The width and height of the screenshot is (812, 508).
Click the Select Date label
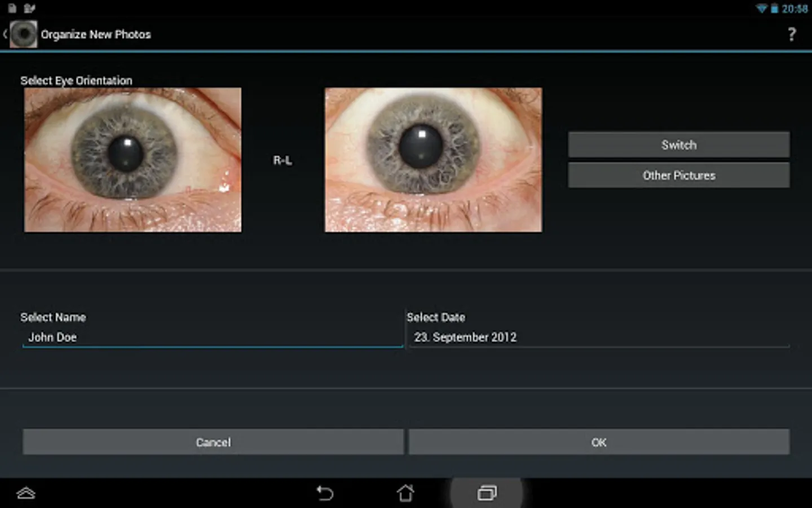(x=436, y=317)
